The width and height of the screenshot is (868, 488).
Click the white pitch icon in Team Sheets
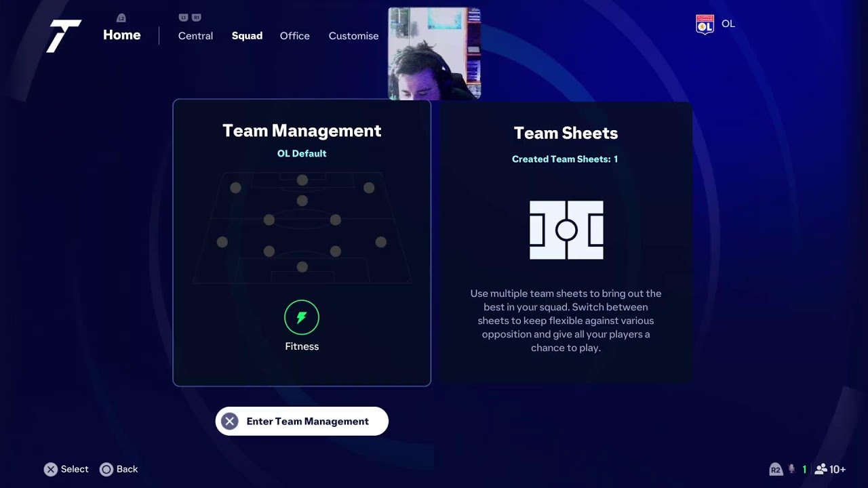566,230
